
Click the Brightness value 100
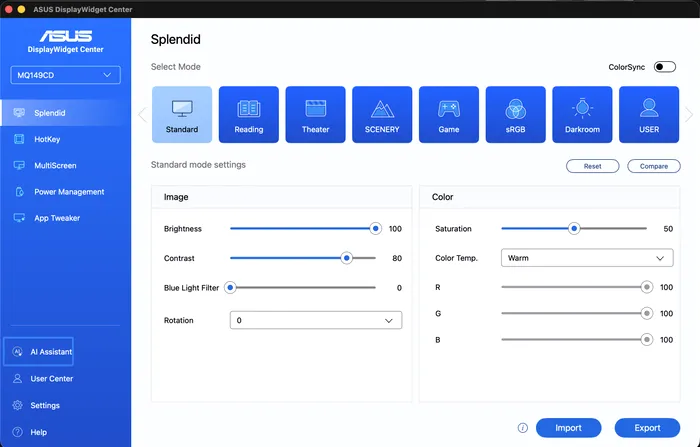pos(395,229)
